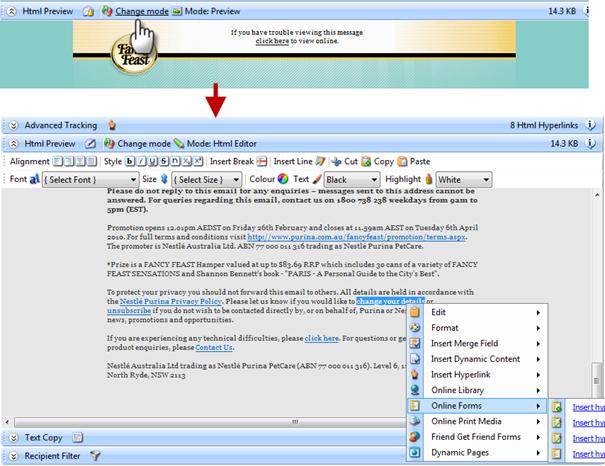This screenshot has width=605, height=466.
Task: Click the Nestlé Purina Privacy Policy link
Action: (171, 301)
